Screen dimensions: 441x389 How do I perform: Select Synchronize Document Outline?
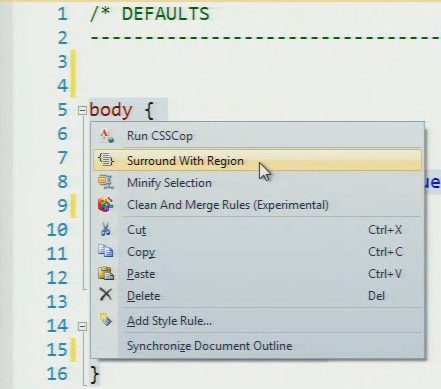coord(257,346)
